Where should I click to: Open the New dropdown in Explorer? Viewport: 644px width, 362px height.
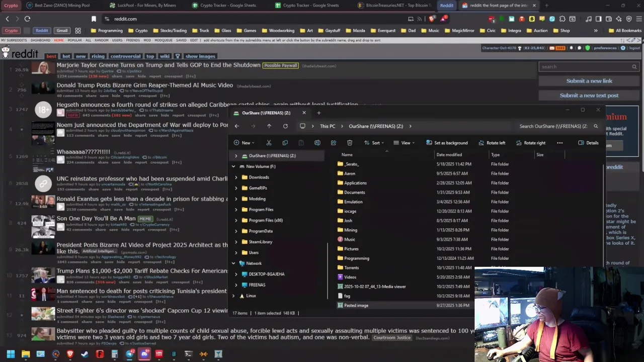click(244, 143)
